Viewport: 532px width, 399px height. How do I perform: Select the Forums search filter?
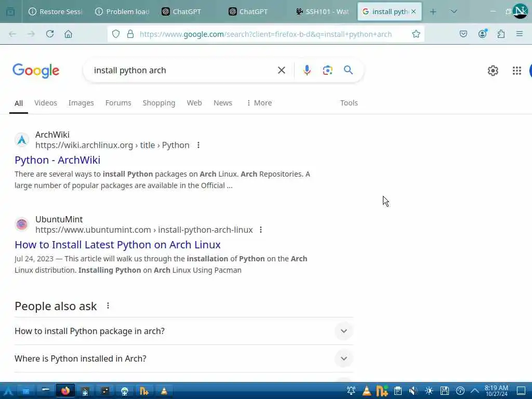pos(118,103)
